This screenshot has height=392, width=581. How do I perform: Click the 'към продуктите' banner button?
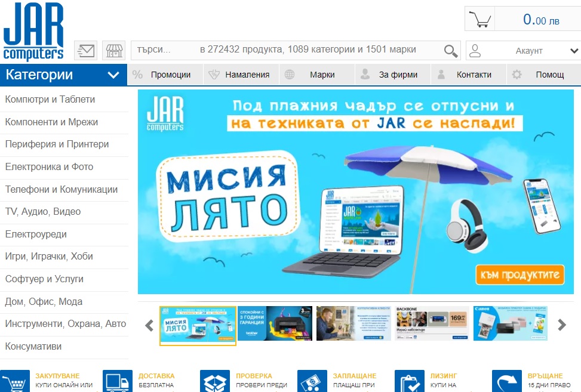[x=520, y=274]
